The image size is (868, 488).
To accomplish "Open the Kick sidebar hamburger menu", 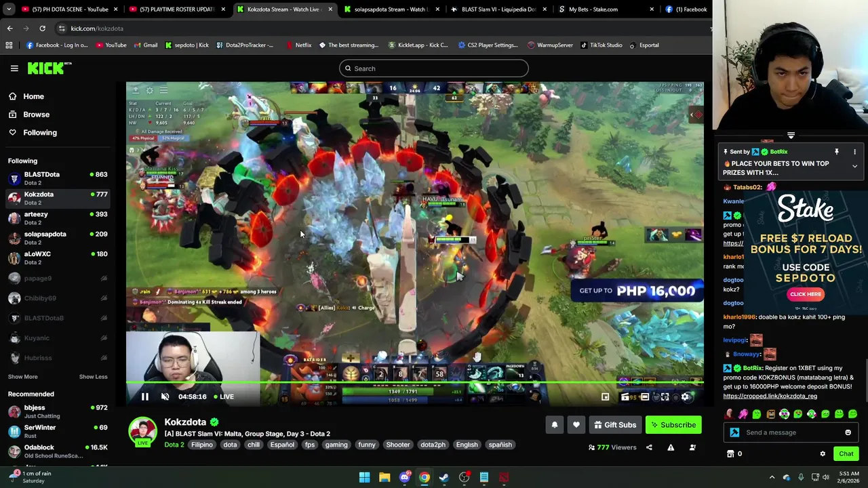I will 14,68.
